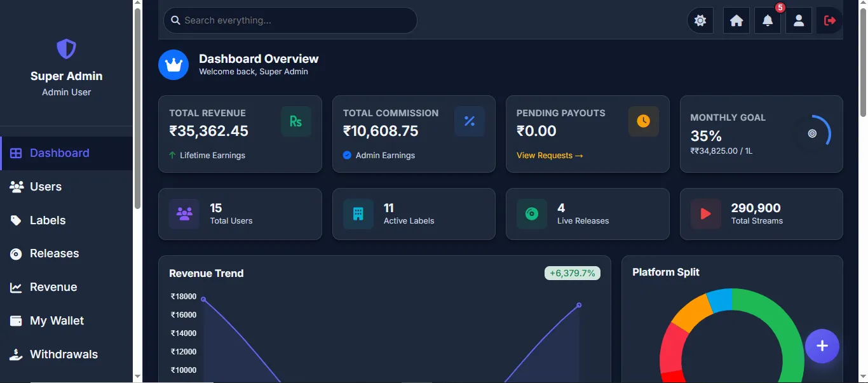Click the Admin Earnings label
The image size is (868, 383).
(385, 155)
